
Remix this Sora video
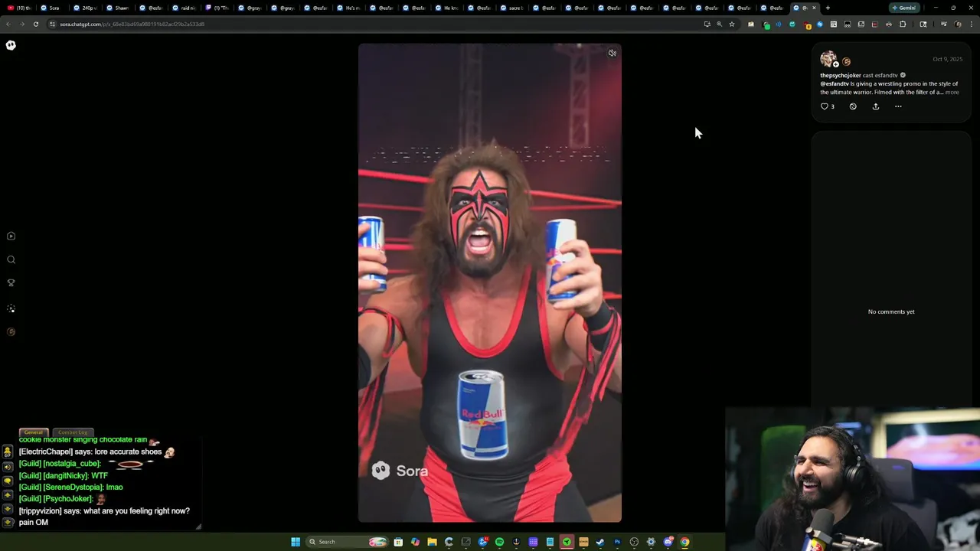click(x=853, y=106)
